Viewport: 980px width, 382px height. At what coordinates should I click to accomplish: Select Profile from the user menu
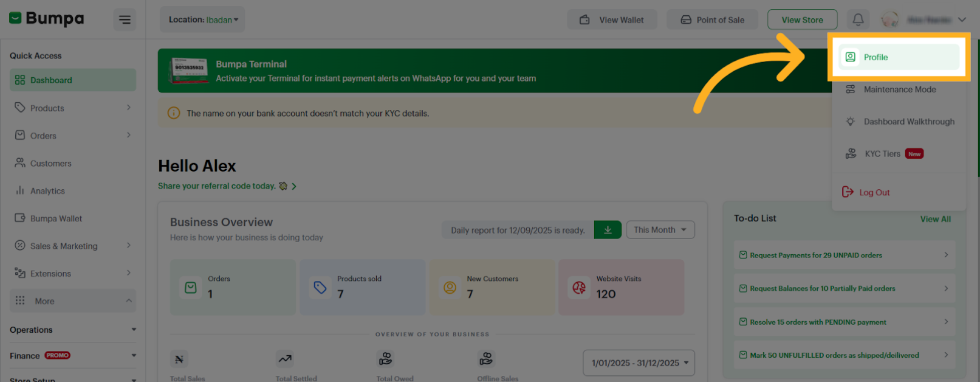[899, 57]
